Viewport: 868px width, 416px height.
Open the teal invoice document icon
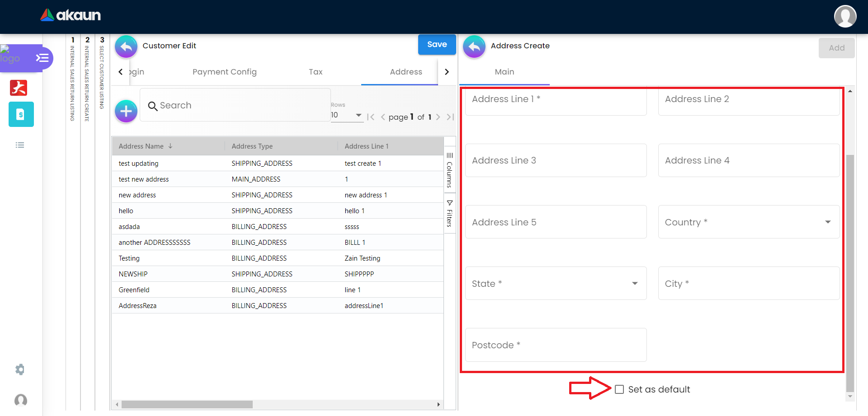[x=21, y=114]
